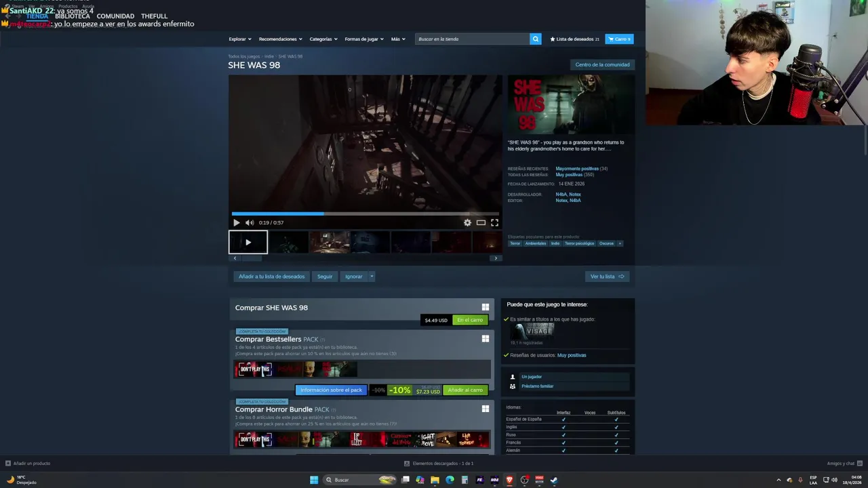The image size is (868, 488).
Task: Open Steam icon on taskbar
Action: pyautogui.click(x=554, y=480)
